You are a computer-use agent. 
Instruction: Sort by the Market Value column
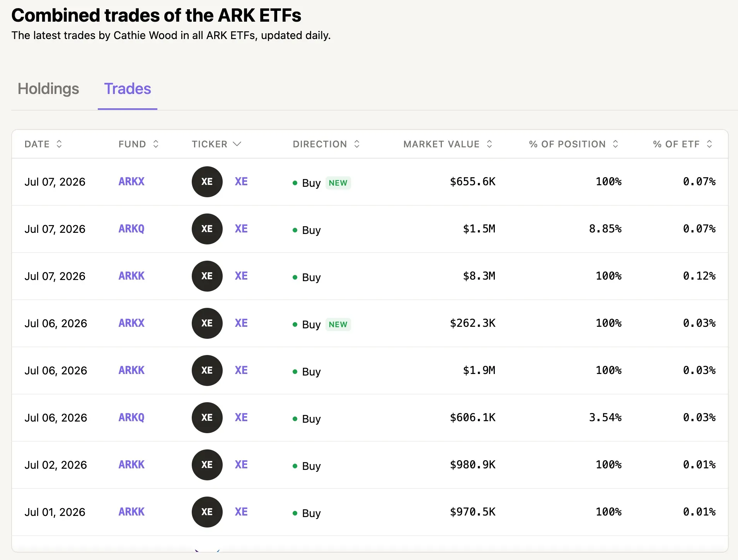coord(489,144)
